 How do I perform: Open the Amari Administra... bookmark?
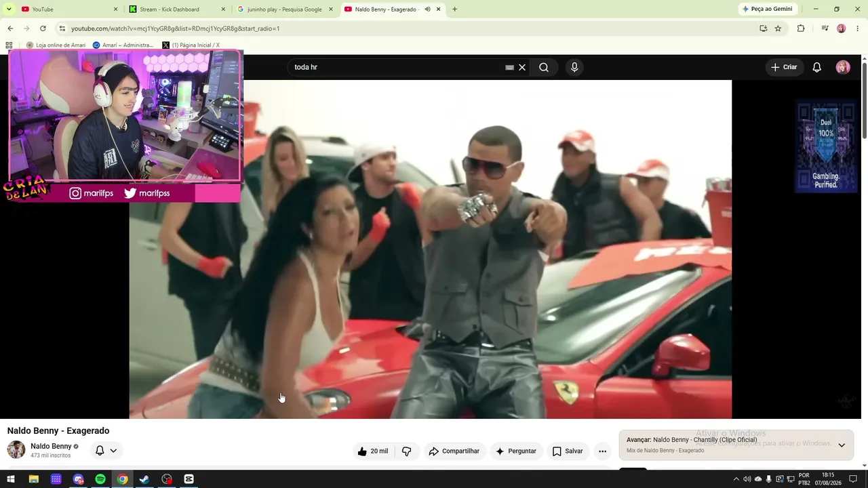pos(123,45)
